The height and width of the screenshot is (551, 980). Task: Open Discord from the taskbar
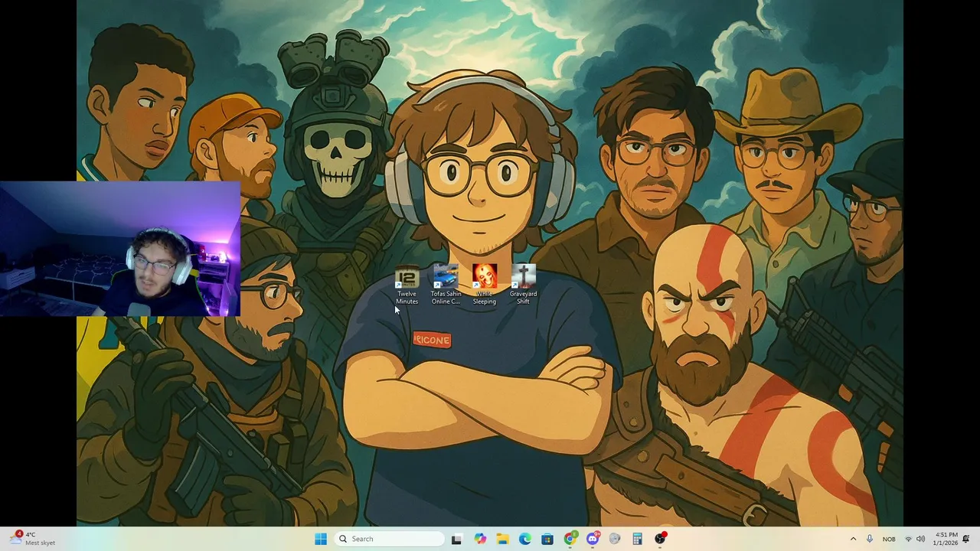593,539
